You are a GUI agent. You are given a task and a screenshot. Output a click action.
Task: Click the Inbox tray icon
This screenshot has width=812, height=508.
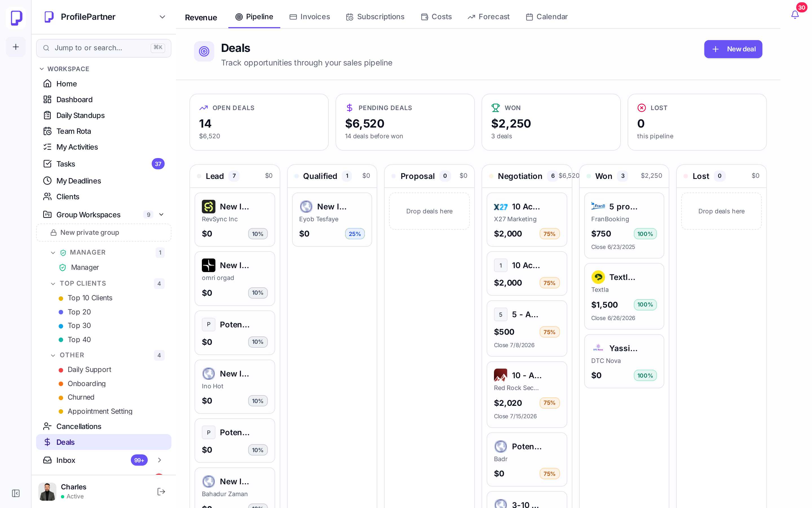(47, 460)
